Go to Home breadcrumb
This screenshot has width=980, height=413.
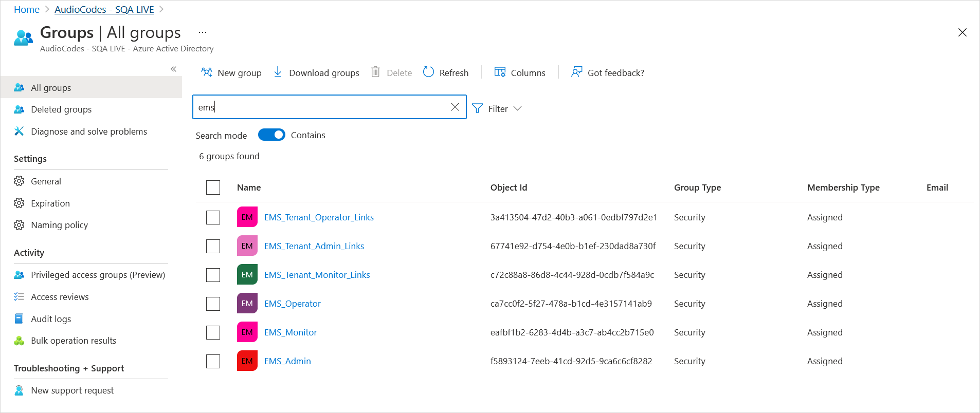pyautogui.click(x=27, y=9)
